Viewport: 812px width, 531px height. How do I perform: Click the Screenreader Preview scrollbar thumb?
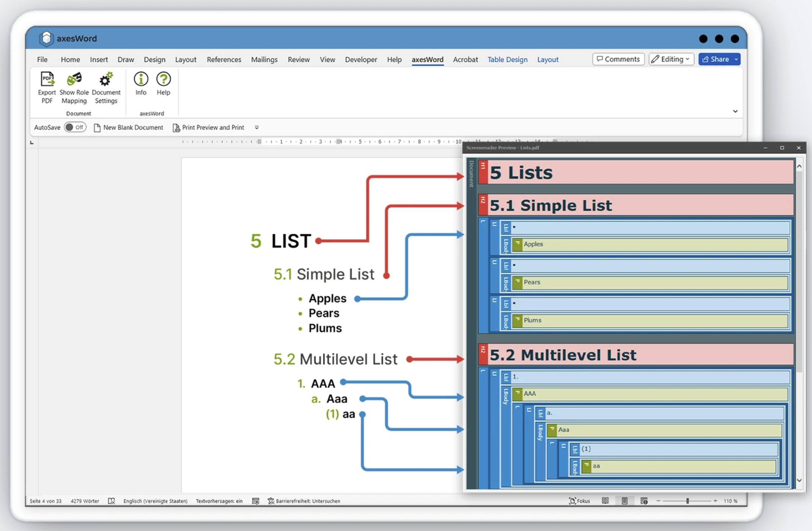[x=799, y=271]
